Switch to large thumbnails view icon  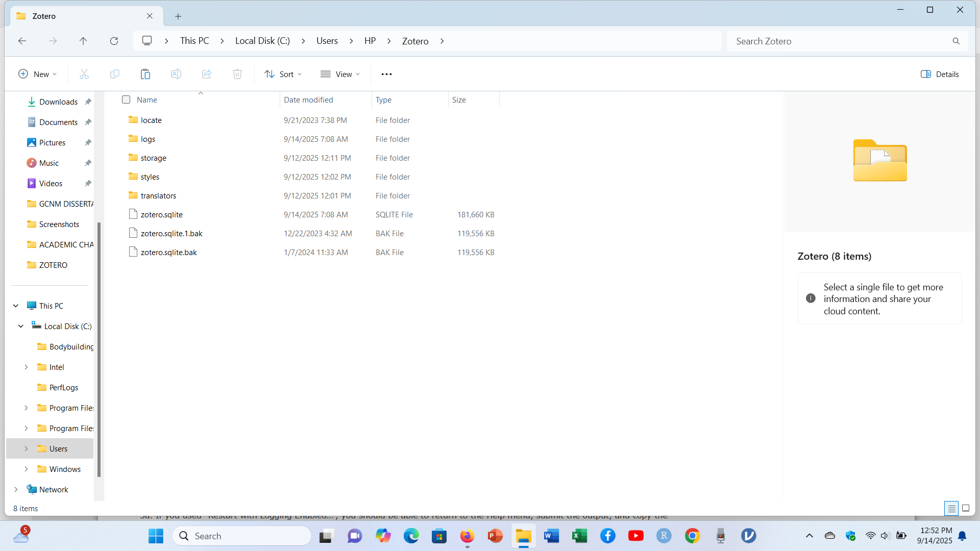click(x=966, y=508)
